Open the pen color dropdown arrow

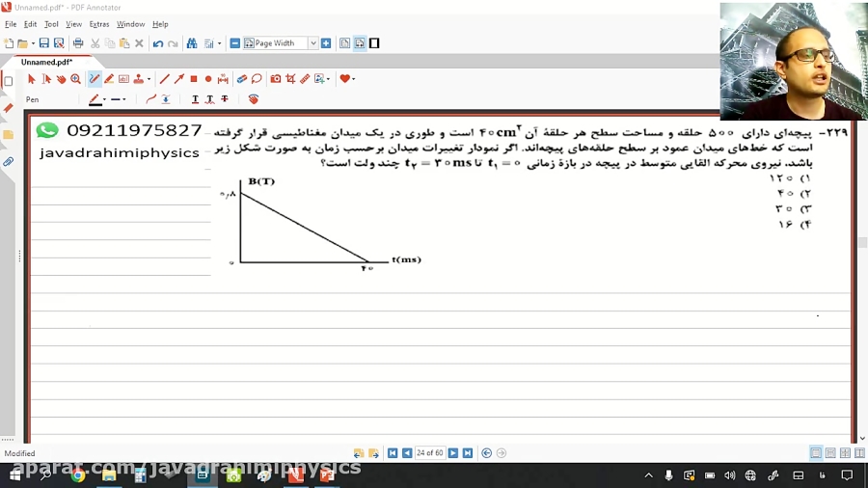pos(104,99)
